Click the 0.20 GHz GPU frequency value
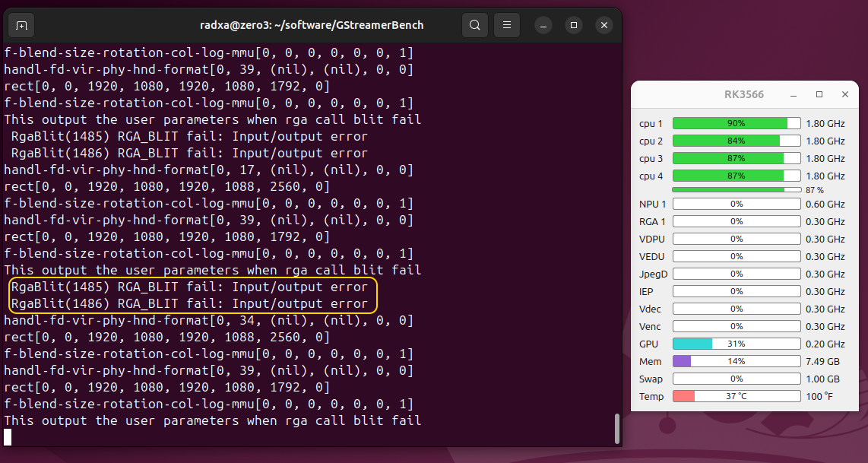This screenshot has width=868, height=463. point(825,344)
